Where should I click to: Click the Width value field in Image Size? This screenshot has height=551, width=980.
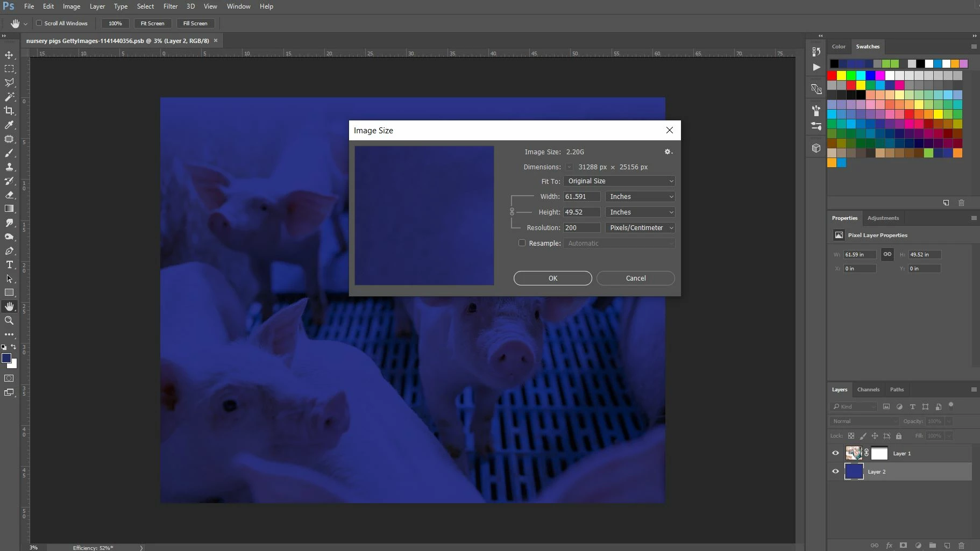(582, 197)
